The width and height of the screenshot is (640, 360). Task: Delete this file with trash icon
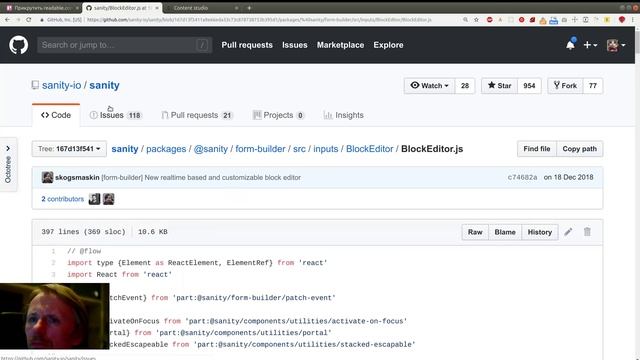pos(587,232)
